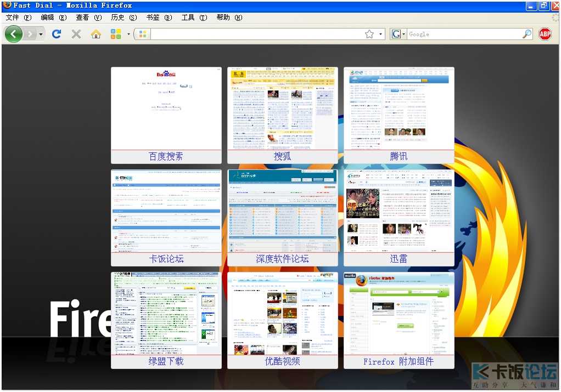Open the 文件 (F) menu
The image size is (561, 392).
(x=19, y=18)
